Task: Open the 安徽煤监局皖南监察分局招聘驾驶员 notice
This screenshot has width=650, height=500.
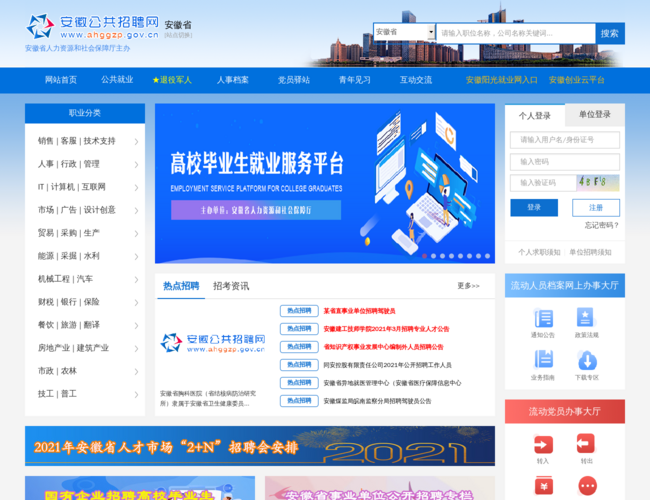Action: (377, 401)
